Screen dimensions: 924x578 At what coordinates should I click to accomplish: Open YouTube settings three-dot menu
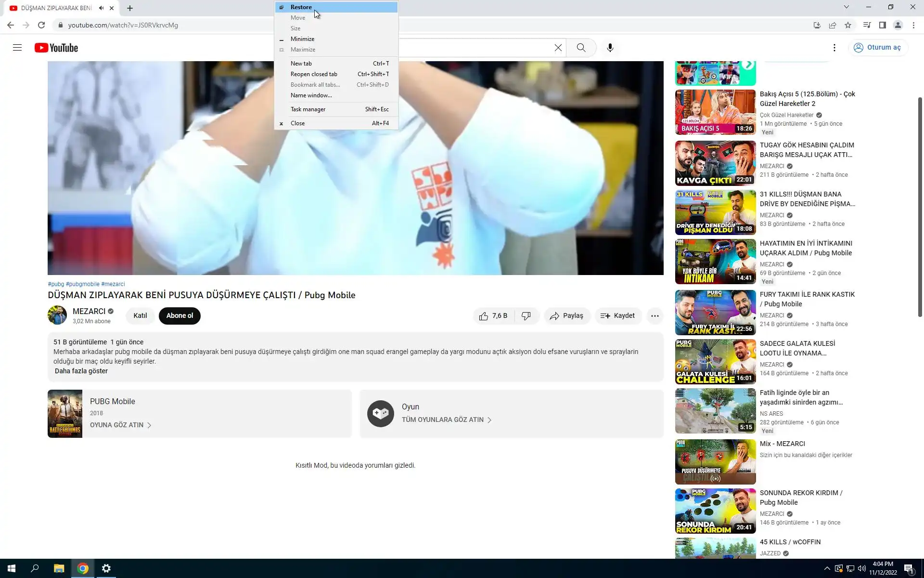834,48
